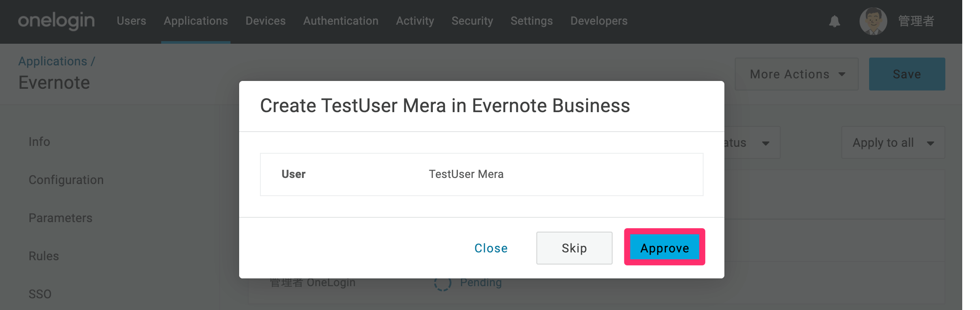Screen dimensions: 980x310
Task: Open the Settings menu
Action: point(532,21)
